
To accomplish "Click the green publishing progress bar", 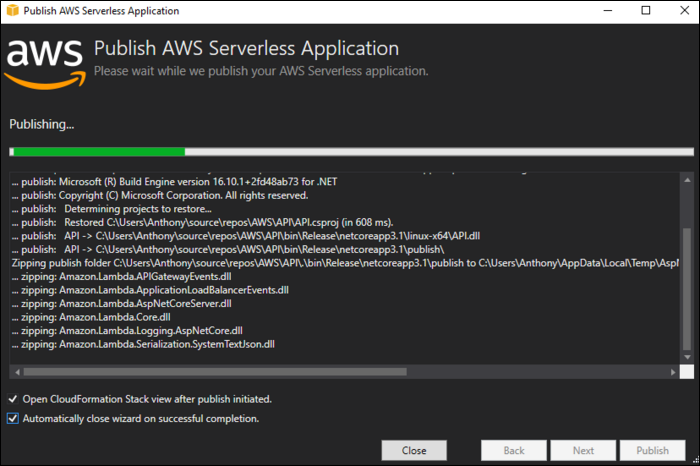I will pyautogui.click(x=351, y=152).
